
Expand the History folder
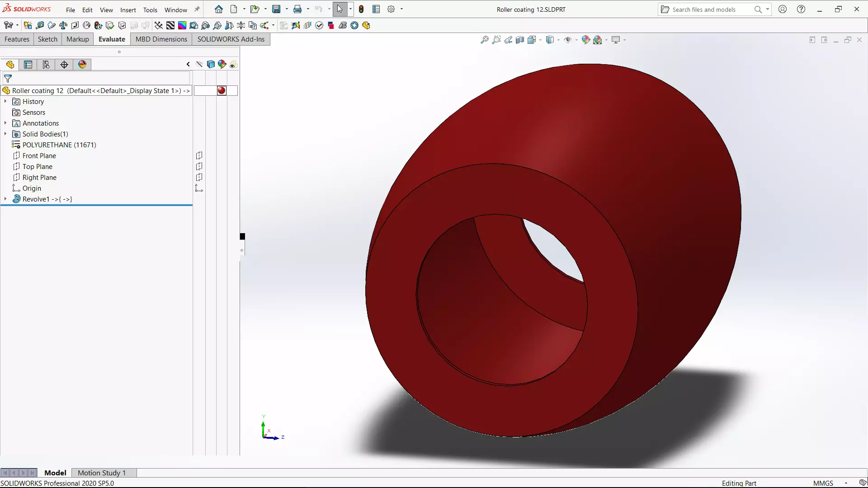(x=5, y=102)
